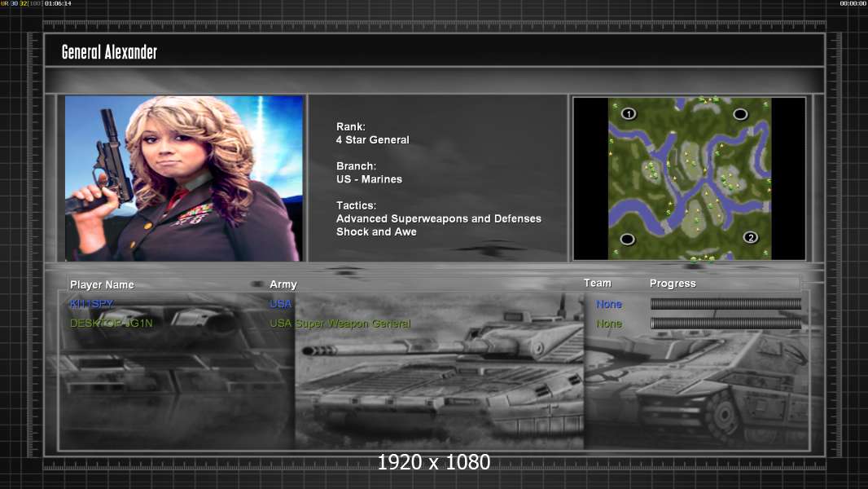Screen dimensions: 868x489
Task: Click the "General Alexander" title text
Action: pyautogui.click(x=109, y=52)
